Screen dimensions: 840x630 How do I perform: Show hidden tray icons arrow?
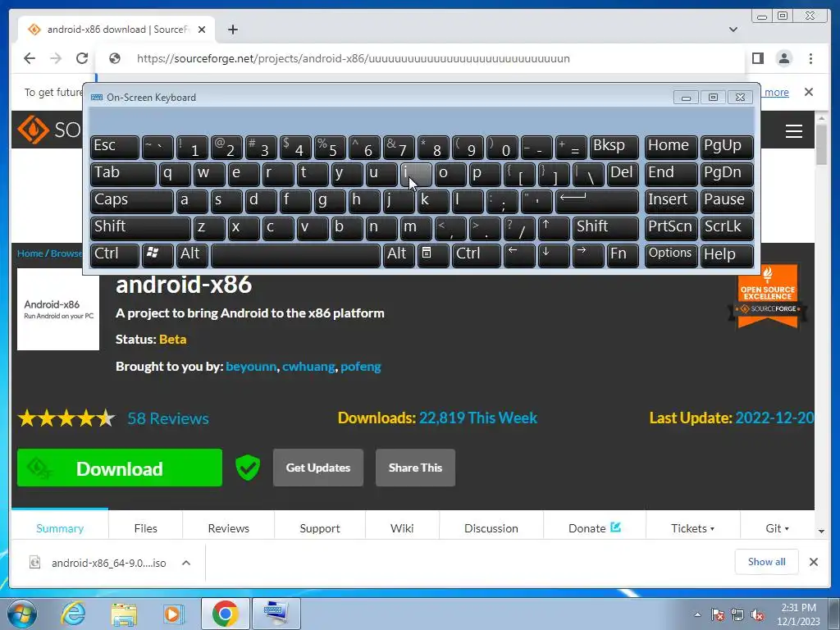[x=697, y=614]
